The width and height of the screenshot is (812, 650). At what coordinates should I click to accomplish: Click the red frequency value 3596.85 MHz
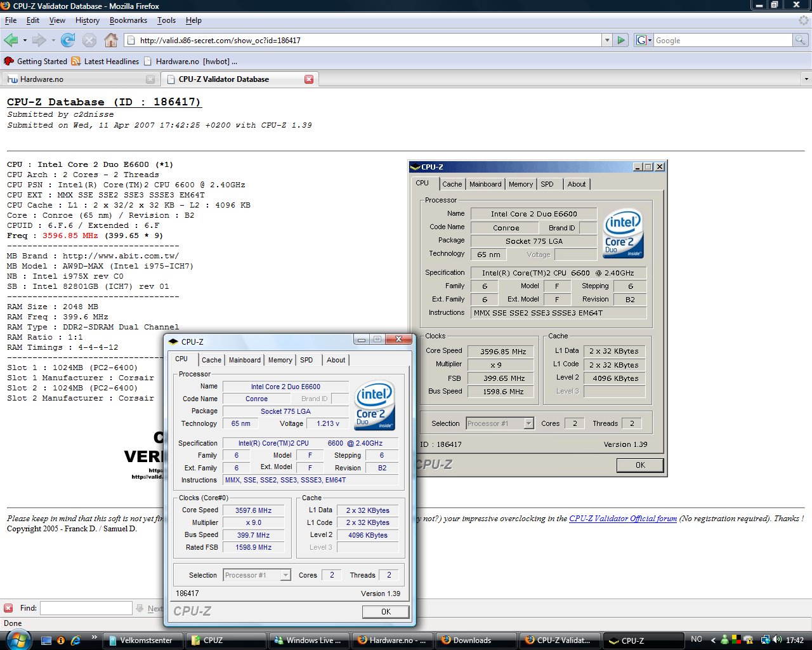click(x=70, y=235)
